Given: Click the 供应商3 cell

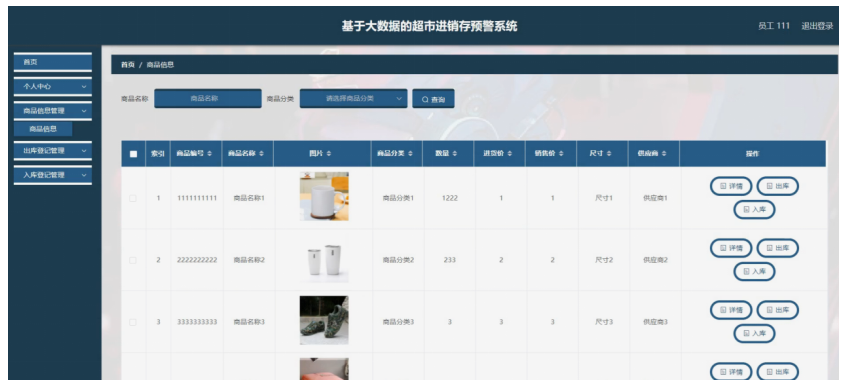Looking at the screenshot, I should pos(655,322).
